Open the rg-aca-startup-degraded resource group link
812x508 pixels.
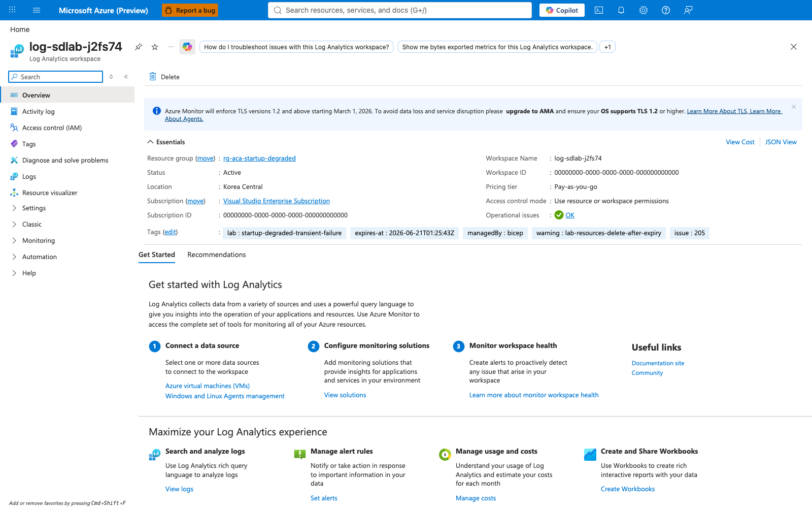(259, 158)
